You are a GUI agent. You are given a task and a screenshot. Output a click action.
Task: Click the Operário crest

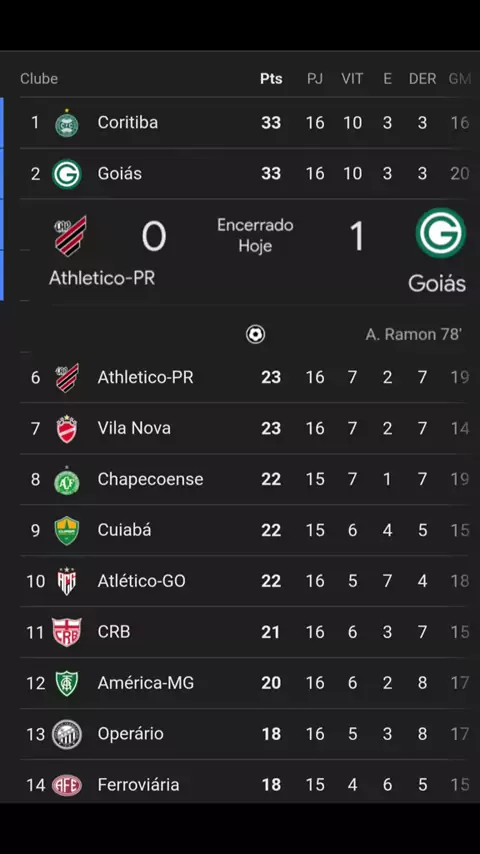pyautogui.click(x=67, y=734)
